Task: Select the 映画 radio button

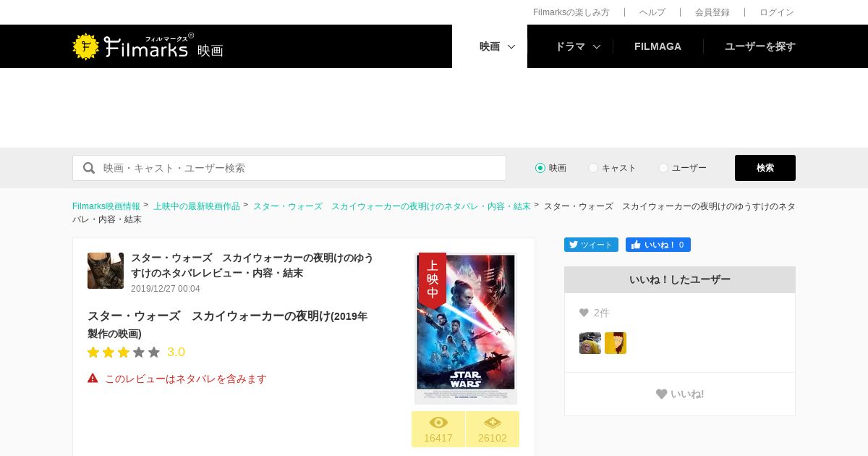Action: [540, 168]
